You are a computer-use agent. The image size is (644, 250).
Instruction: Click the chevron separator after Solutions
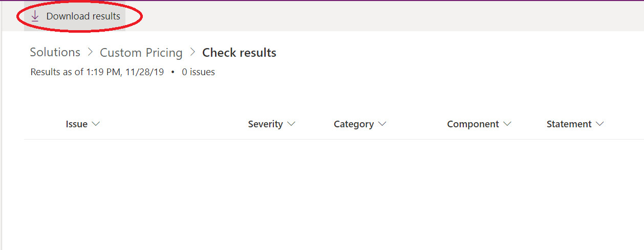coord(90,53)
